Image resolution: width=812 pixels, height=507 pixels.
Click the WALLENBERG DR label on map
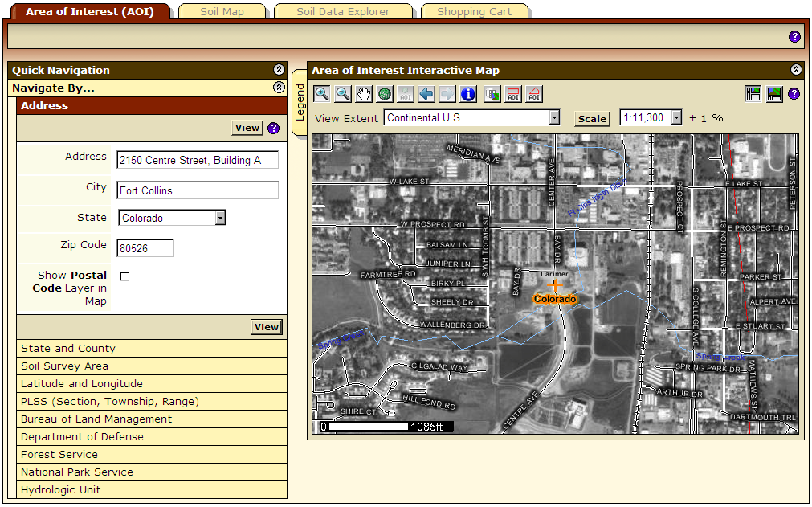[452, 325]
